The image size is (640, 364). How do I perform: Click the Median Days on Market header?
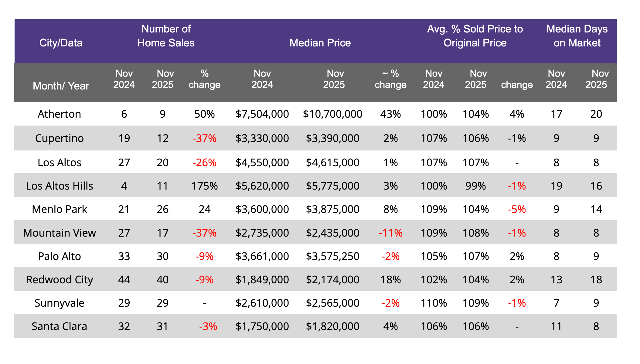tap(577, 36)
